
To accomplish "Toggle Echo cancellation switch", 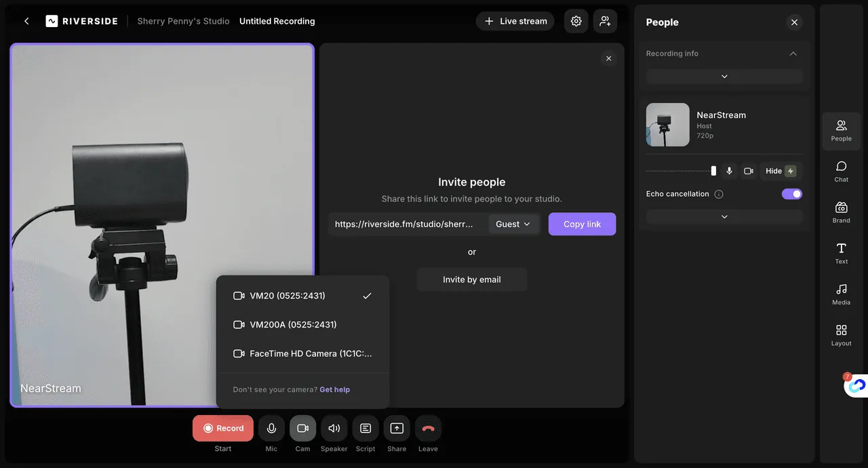I will click(792, 194).
